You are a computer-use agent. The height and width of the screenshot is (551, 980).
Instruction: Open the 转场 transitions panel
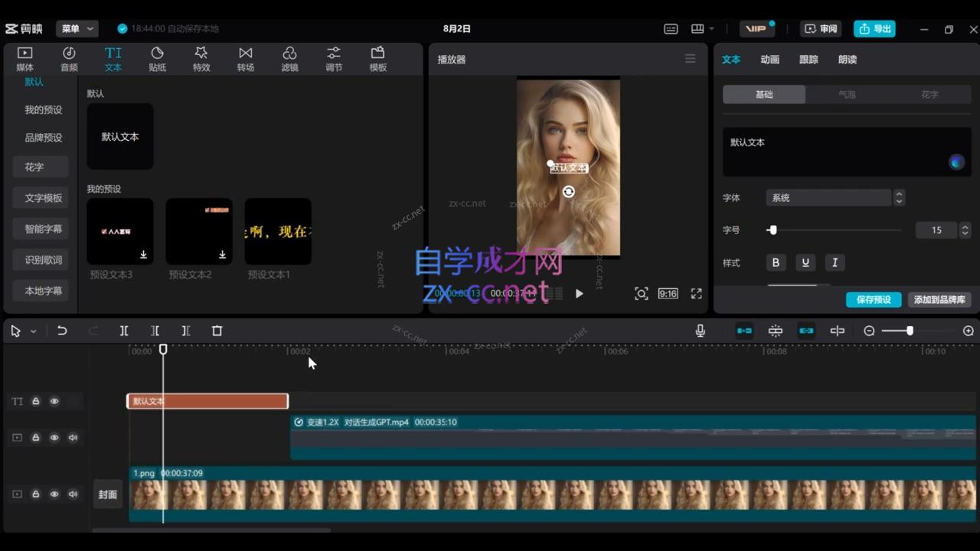click(x=245, y=59)
